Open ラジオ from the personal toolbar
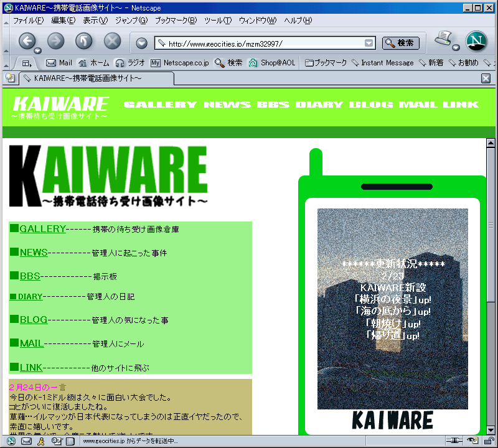498x448 pixels. tap(130, 63)
